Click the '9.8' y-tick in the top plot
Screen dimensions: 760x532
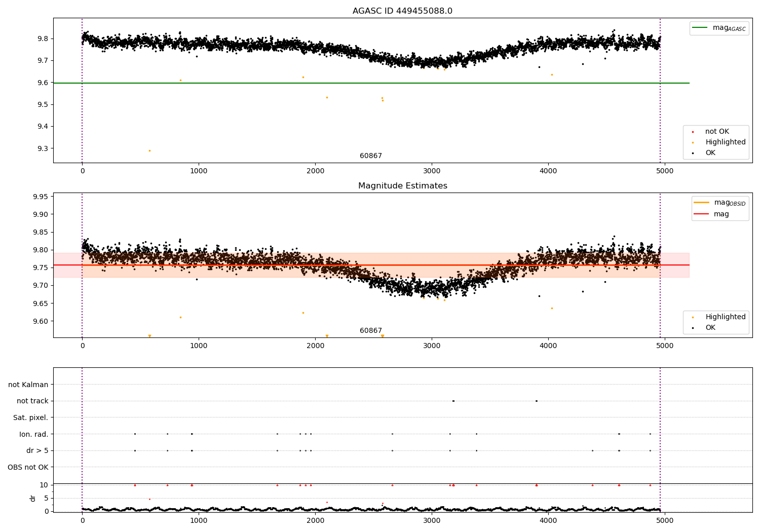(43, 39)
